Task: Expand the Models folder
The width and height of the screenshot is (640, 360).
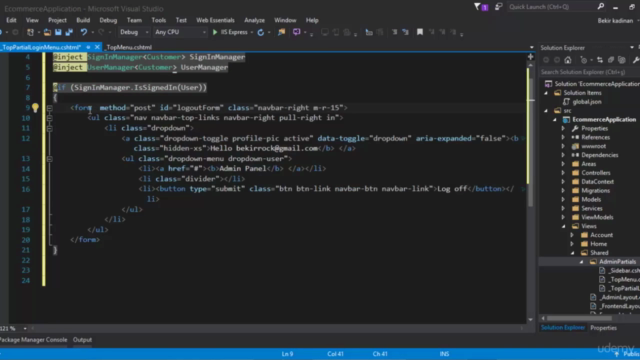Action: (563, 200)
